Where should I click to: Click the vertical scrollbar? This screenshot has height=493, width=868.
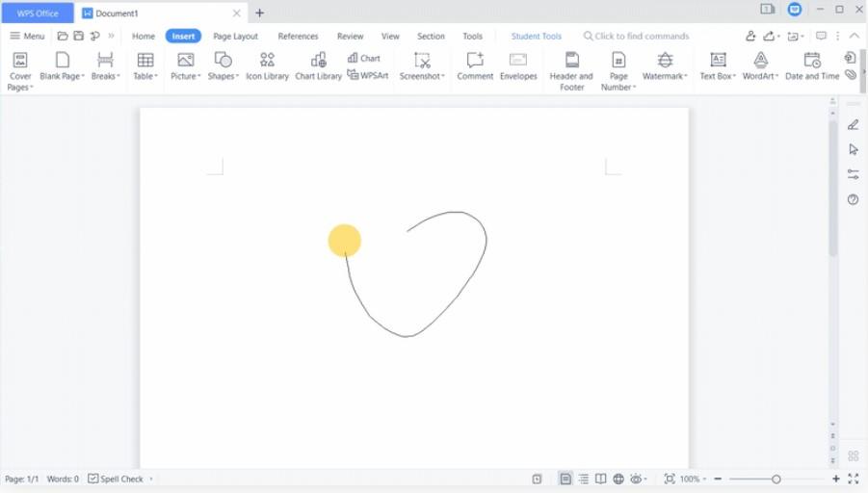832,188
